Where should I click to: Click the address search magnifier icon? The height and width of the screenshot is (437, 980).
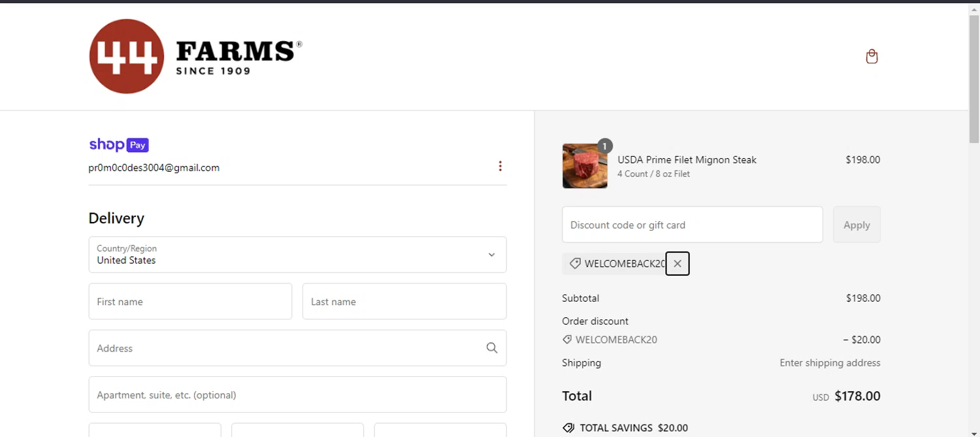pyautogui.click(x=492, y=348)
